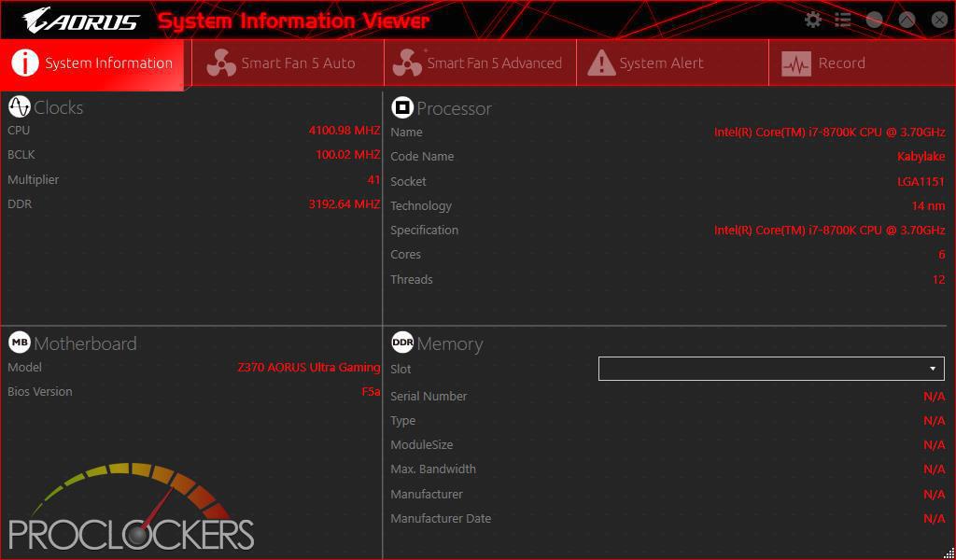Image resolution: width=956 pixels, height=560 pixels.
Task: Click the Serial Number N/A value
Action: click(934, 397)
